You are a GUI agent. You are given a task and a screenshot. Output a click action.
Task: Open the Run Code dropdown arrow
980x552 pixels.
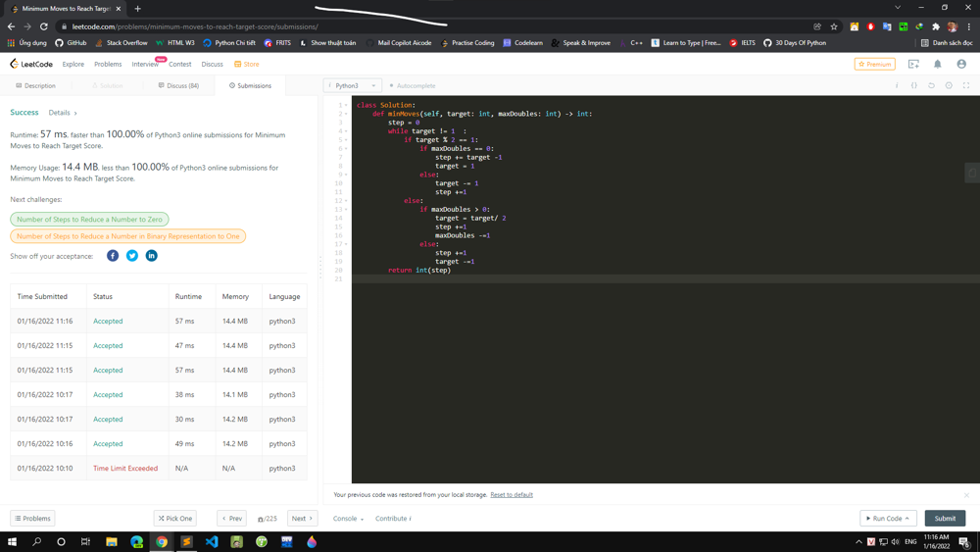coord(907,519)
